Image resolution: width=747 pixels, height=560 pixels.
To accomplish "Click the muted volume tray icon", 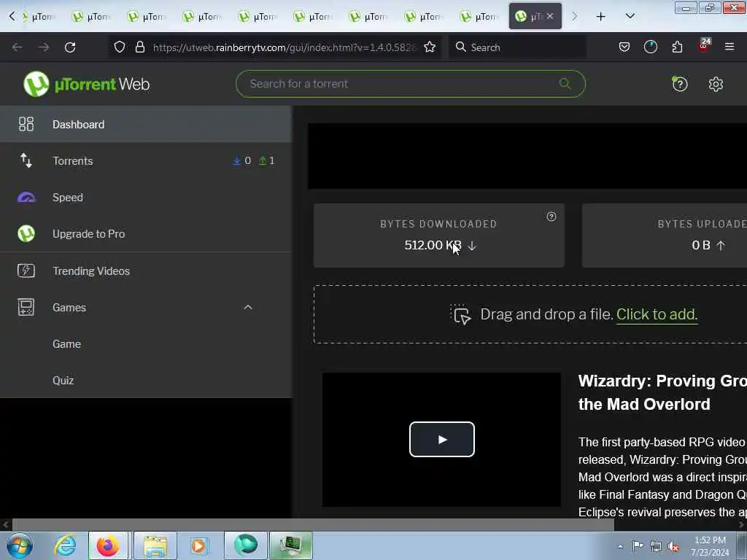I will click(x=673, y=547).
